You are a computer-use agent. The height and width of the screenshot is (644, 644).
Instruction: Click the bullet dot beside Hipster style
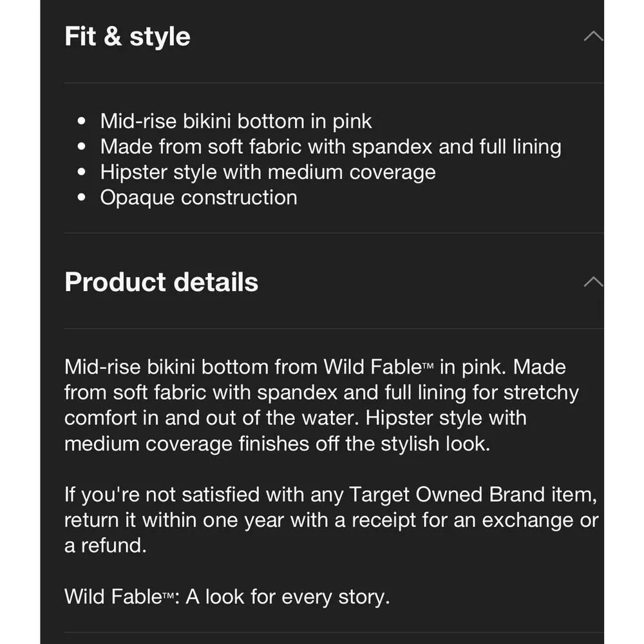81,173
